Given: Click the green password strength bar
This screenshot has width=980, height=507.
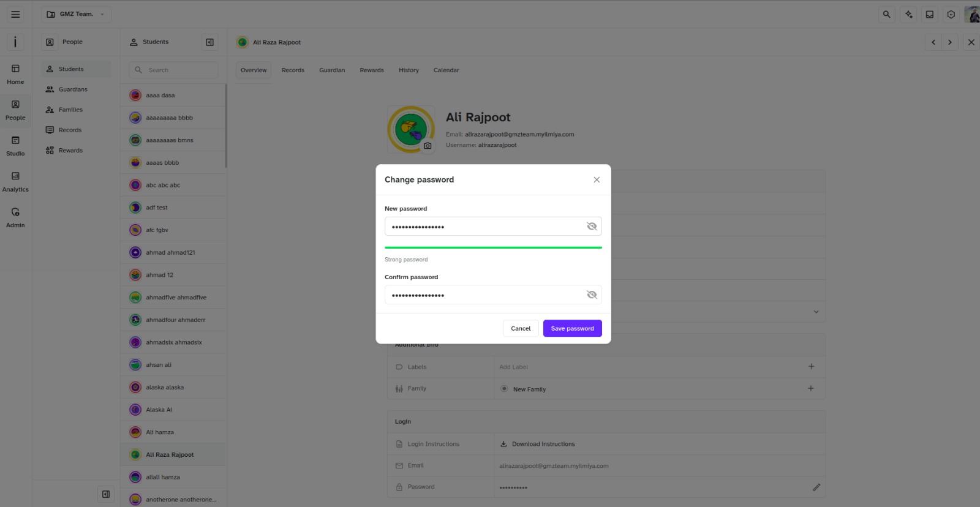Looking at the screenshot, I should [493, 247].
